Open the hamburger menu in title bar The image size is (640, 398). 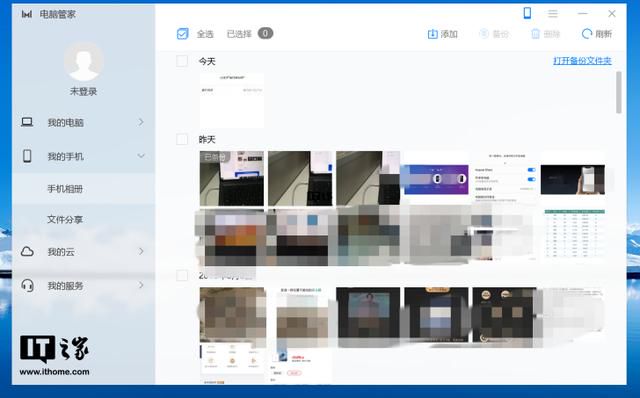553,14
